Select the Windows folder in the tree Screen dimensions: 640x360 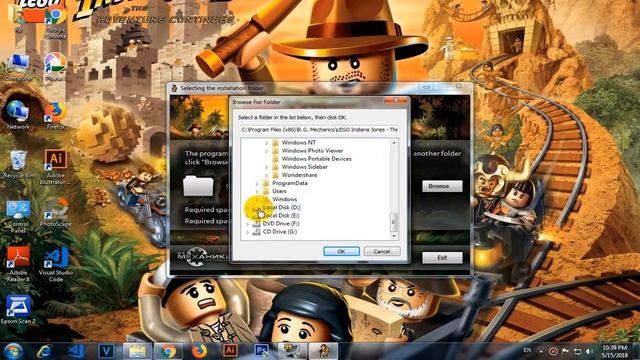click(284, 199)
